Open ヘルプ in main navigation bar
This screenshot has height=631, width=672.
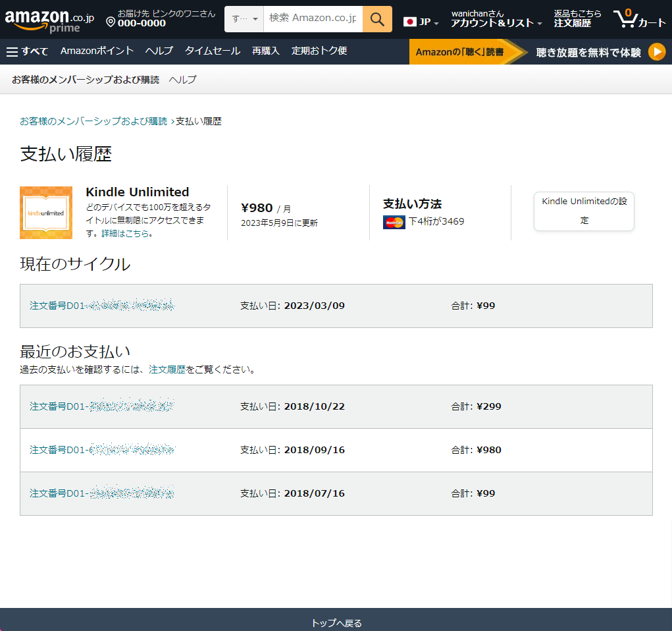point(159,51)
